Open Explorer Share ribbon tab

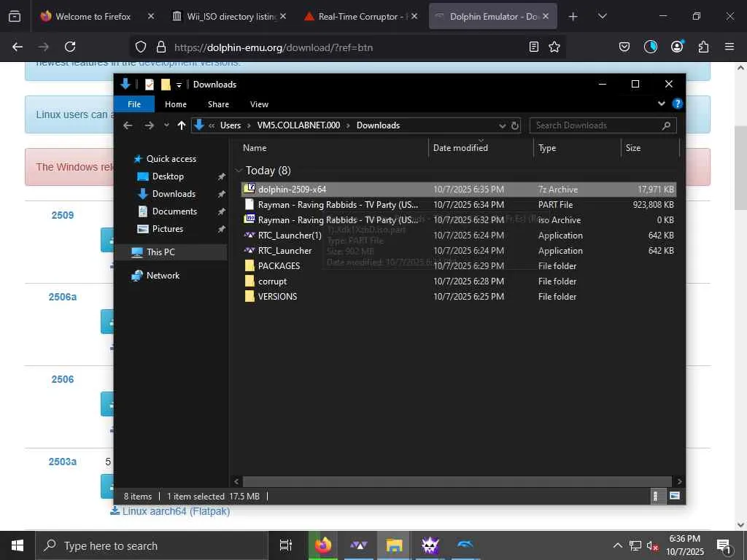click(218, 104)
